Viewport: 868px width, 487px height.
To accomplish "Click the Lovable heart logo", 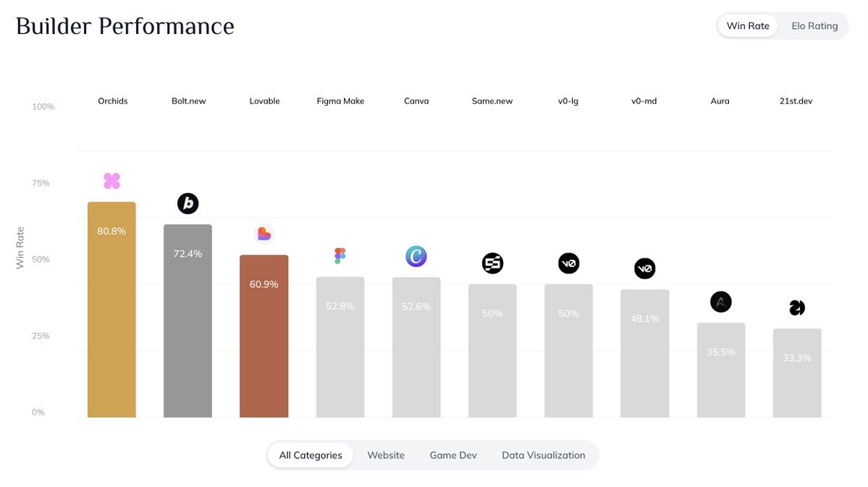I will (264, 234).
